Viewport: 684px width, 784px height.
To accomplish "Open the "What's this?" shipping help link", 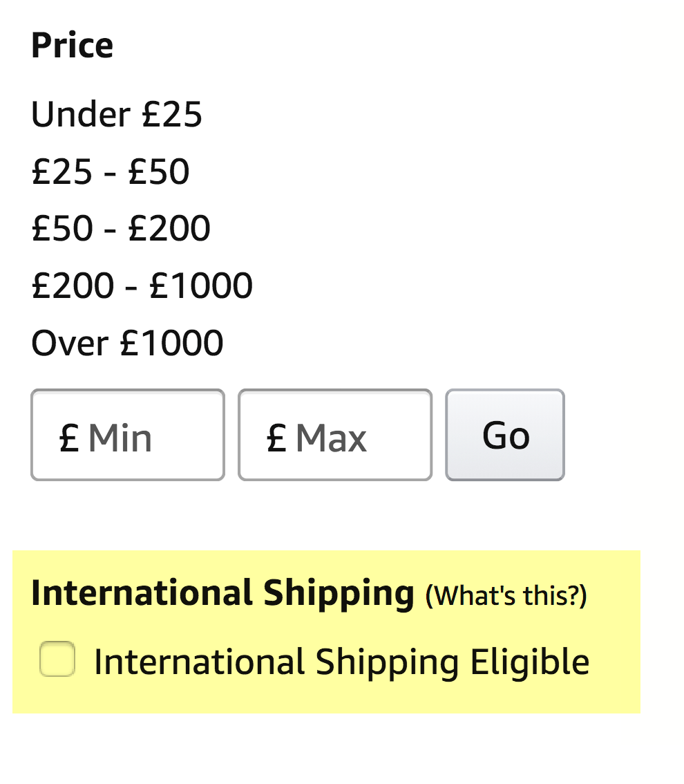I will point(506,595).
